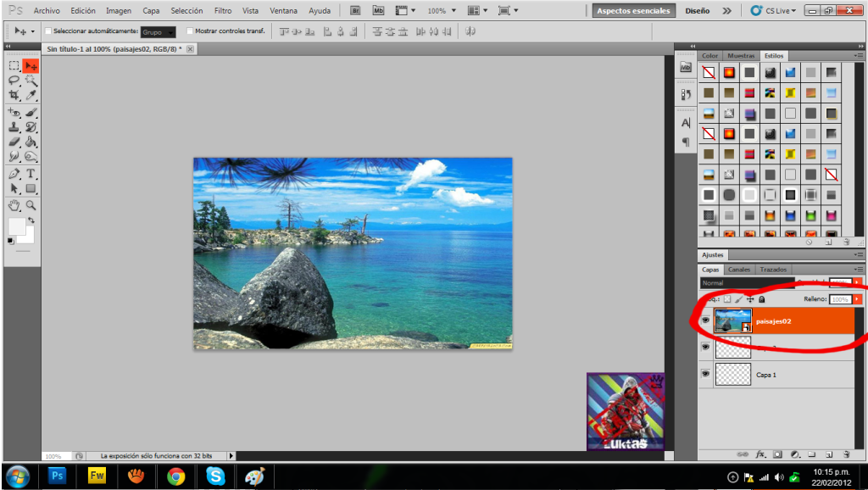This screenshot has width=868, height=490.
Task: Open status bar info arrow menu
Action: click(x=231, y=456)
